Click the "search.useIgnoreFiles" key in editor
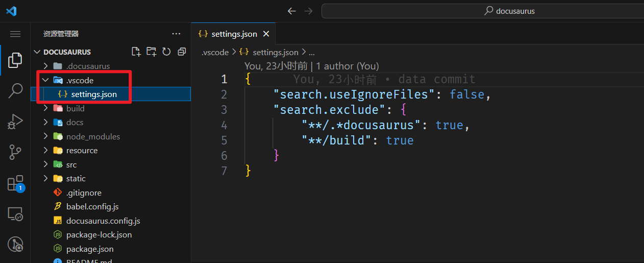Screen dimensions: 644x263 coord(357,94)
